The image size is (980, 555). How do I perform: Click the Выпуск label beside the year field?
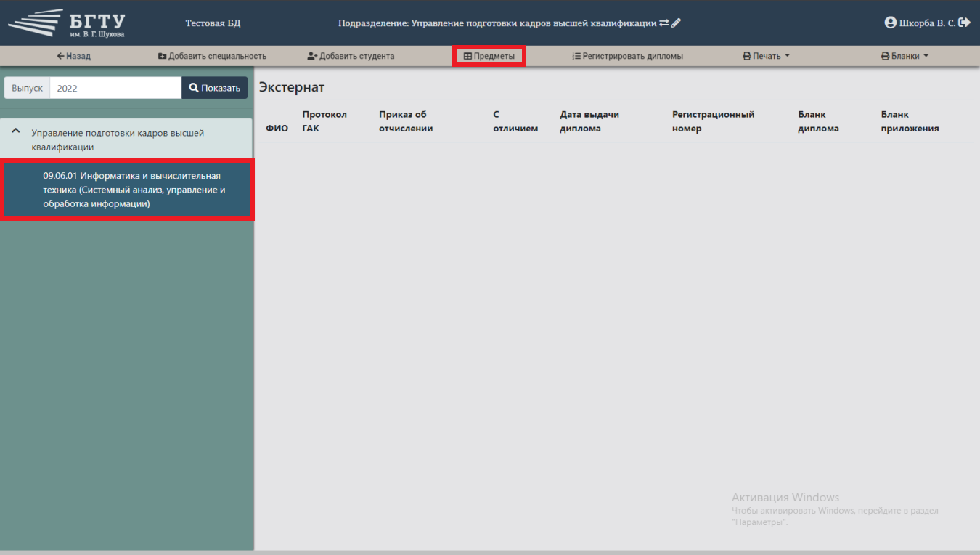click(28, 88)
